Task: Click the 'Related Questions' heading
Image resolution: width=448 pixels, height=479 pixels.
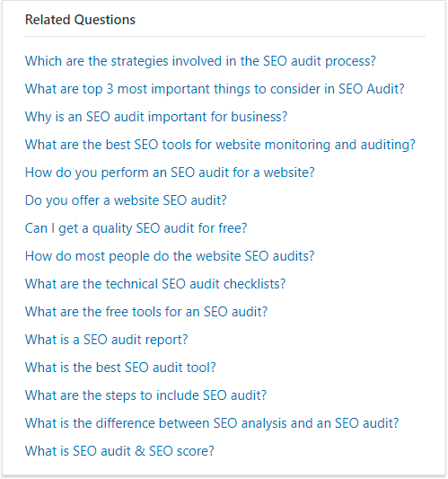Action: click(x=80, y=20)
